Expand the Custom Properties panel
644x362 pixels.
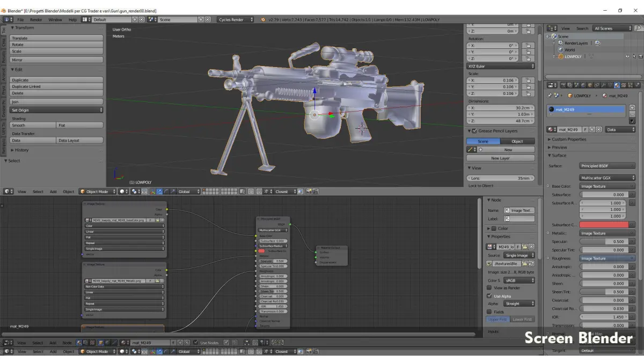[569, 139]
